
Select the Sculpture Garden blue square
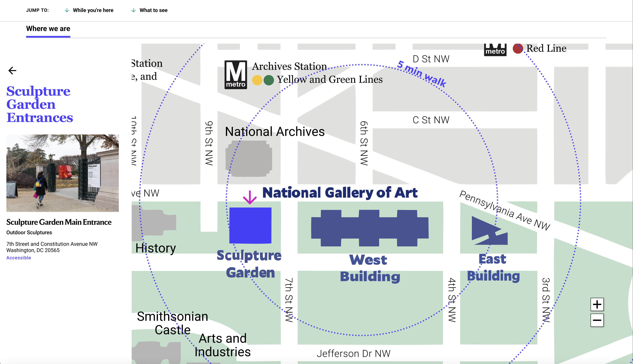coord(250,225)
